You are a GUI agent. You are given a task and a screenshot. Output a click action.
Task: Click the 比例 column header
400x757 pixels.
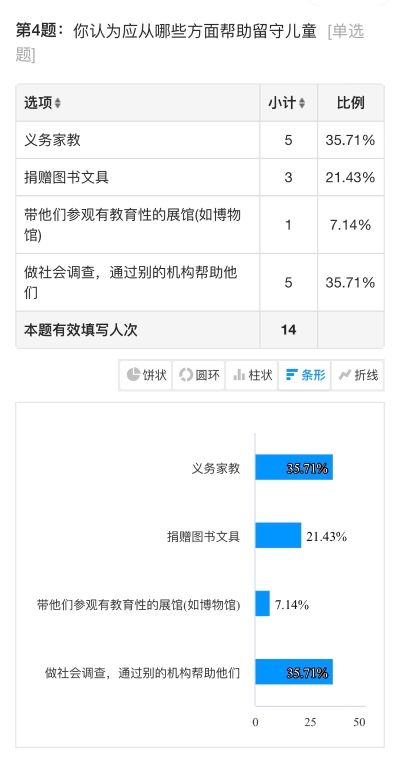351,103
